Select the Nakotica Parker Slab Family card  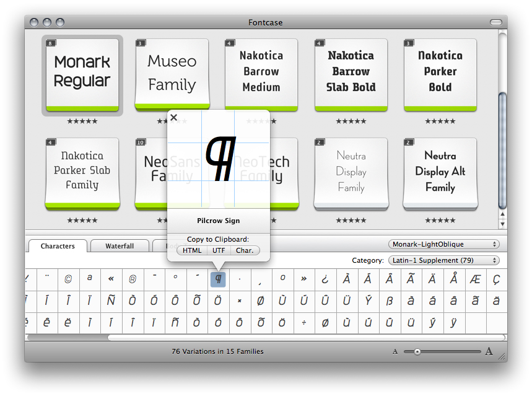tap(82, 174)
